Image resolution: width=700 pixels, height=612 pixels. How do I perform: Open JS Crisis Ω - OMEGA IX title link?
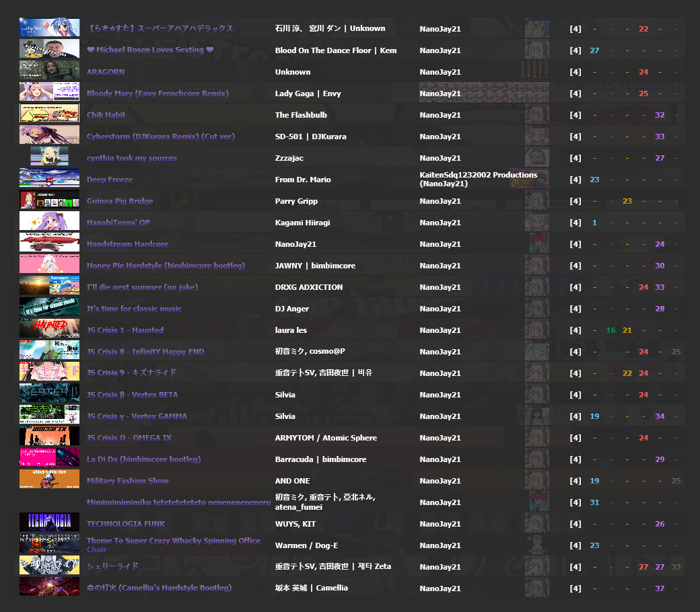click(129, 438)
